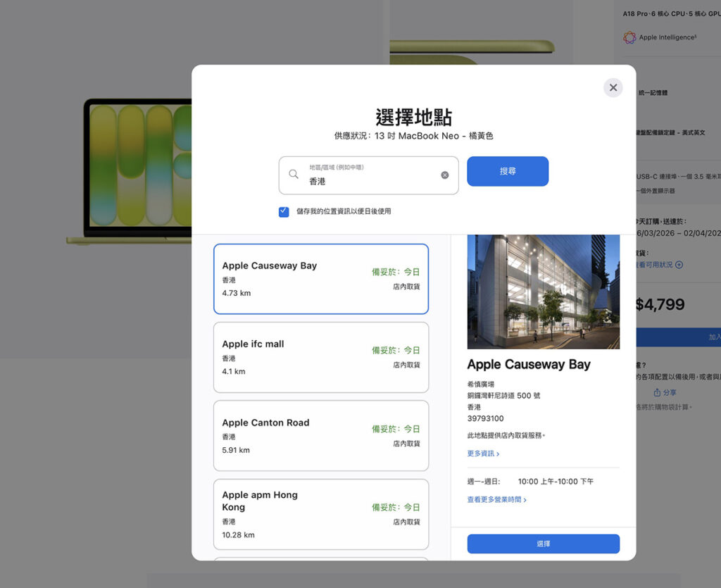Click the store phone number 39793100
The image size is (721, 588).
click(x=485, y=418)
